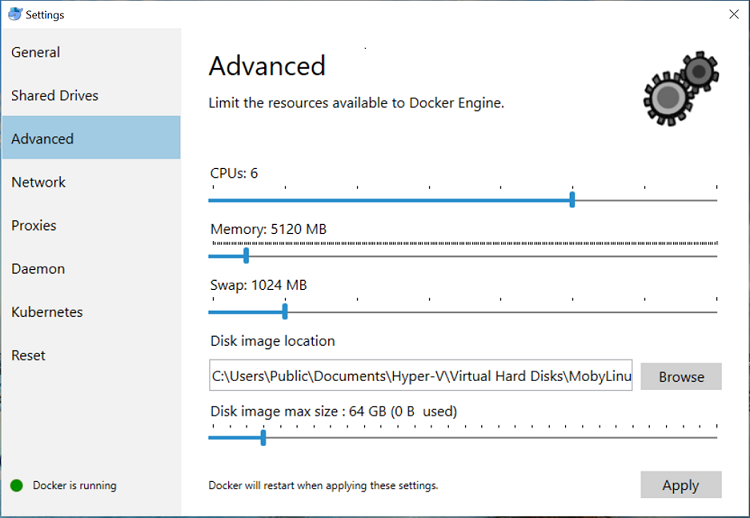Click the gears icon in Advanced header

pyautogui.click(x=681, y=88)
